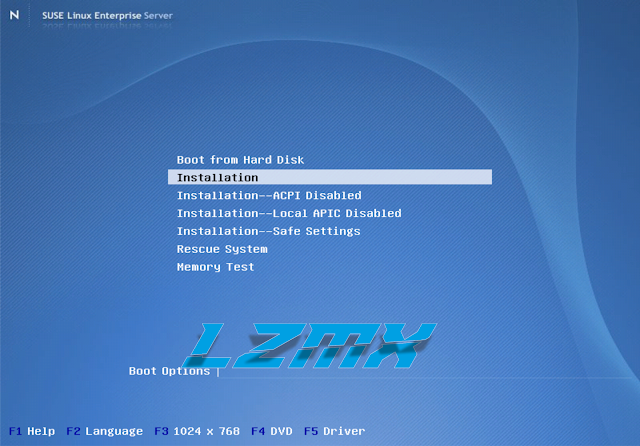Pick Installation--Safe Settings entry
The height and width of the screenshot is (446, 640).
coord(269,231)
